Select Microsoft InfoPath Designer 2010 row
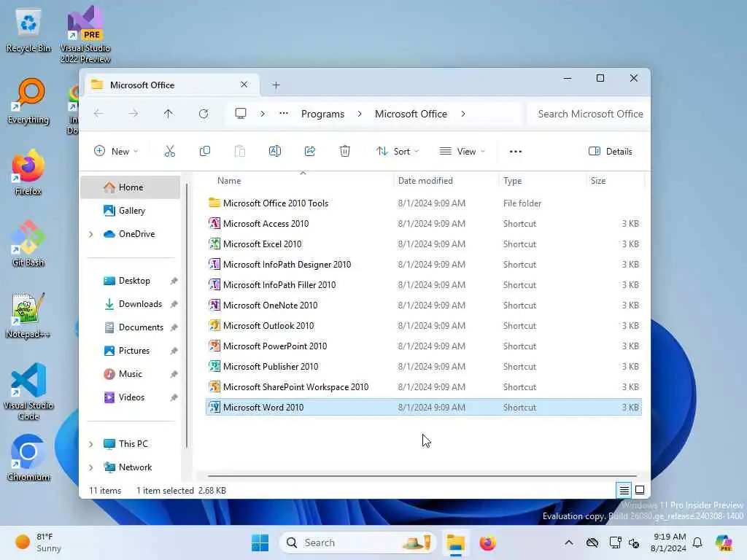This screenshot has width=747, height=560. pyautogui.click(x=424, y=264)
